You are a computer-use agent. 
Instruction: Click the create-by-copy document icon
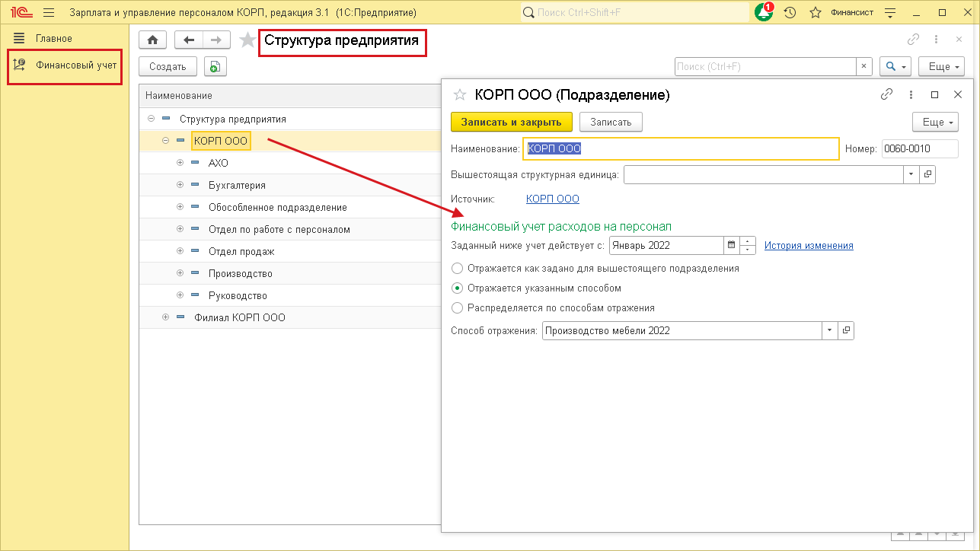tap(215, 67)
